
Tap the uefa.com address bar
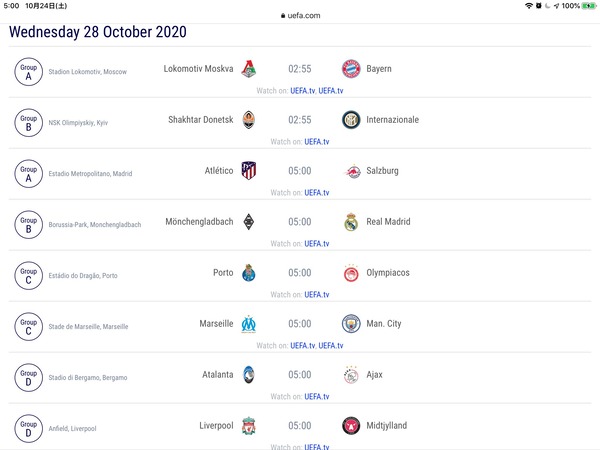(300, 16)
